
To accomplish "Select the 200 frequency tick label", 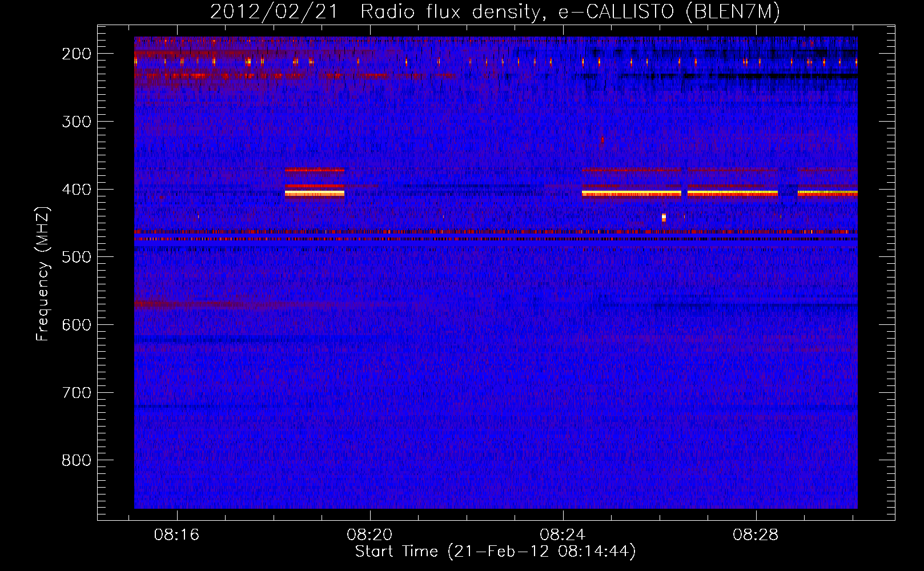I will [77, 54].
